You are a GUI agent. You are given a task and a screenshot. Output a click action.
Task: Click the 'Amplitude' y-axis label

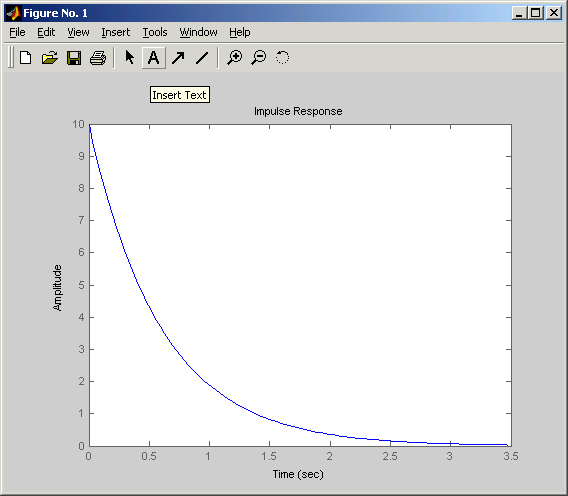[x=58, y=288]
